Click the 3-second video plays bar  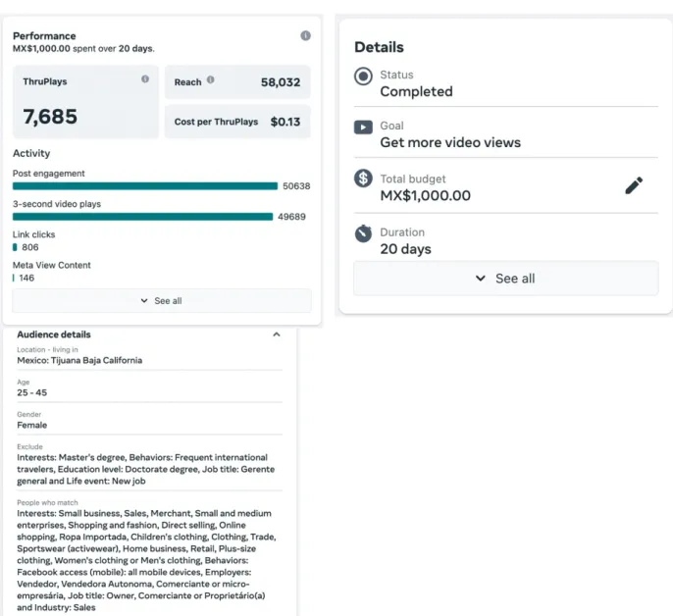click(x=142, y=217)
